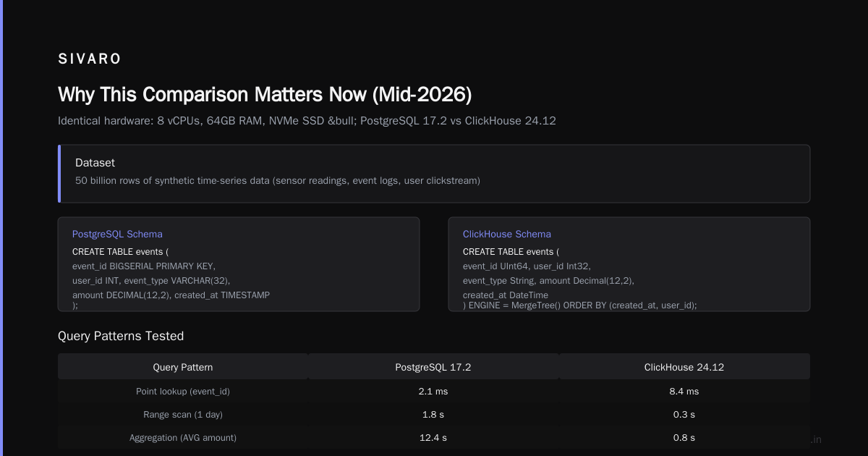Click the ClickHouse Schema heading
This screenshot has height=456, width=868.
point(506,234)
